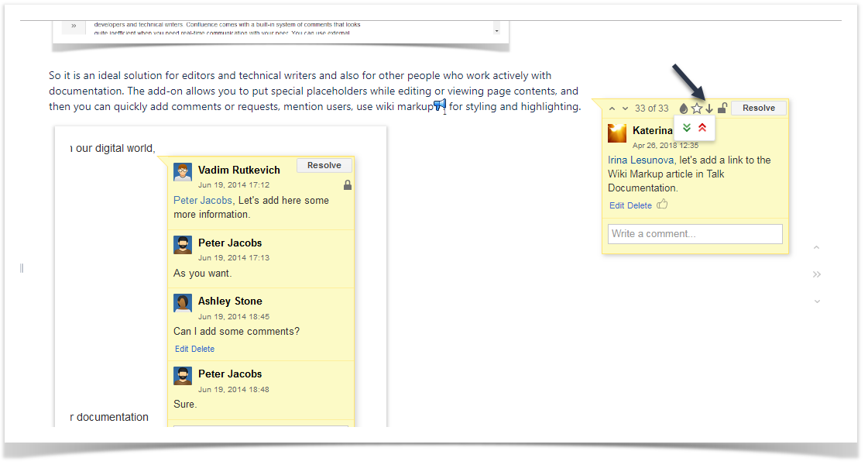Delete Katerina's comment
Viewport: 868px width, 465px height.
(640, 206)
